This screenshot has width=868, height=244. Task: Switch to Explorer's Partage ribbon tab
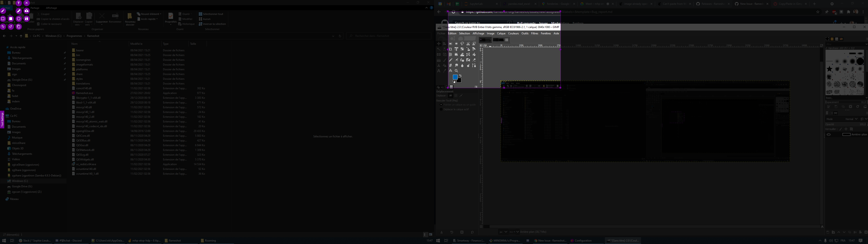[35, 8]
